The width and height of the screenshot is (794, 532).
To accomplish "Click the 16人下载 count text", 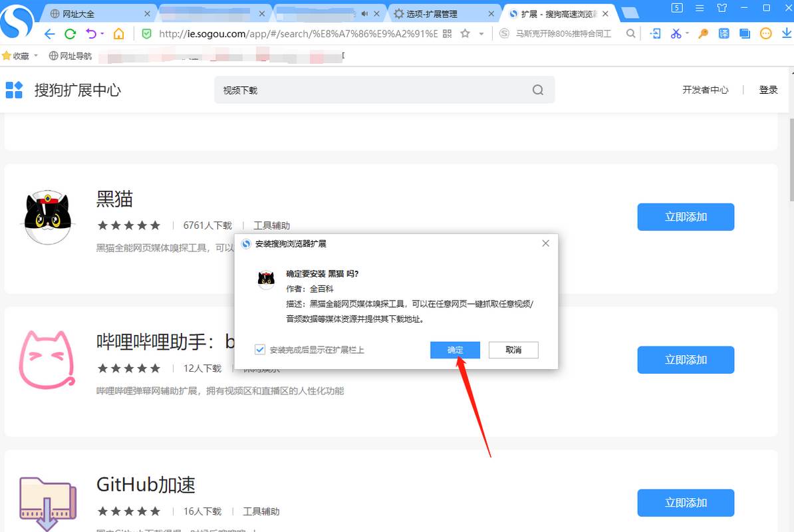I will (x=203, y=511).
